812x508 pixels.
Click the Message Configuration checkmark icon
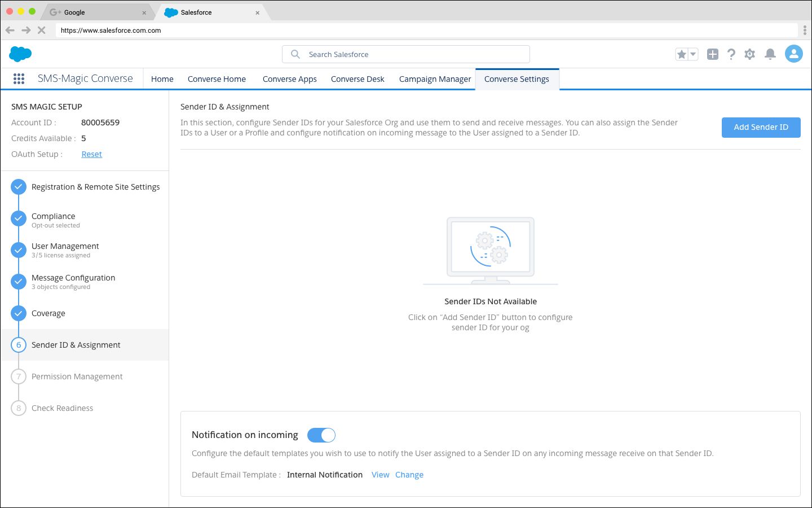pos(19,282)
